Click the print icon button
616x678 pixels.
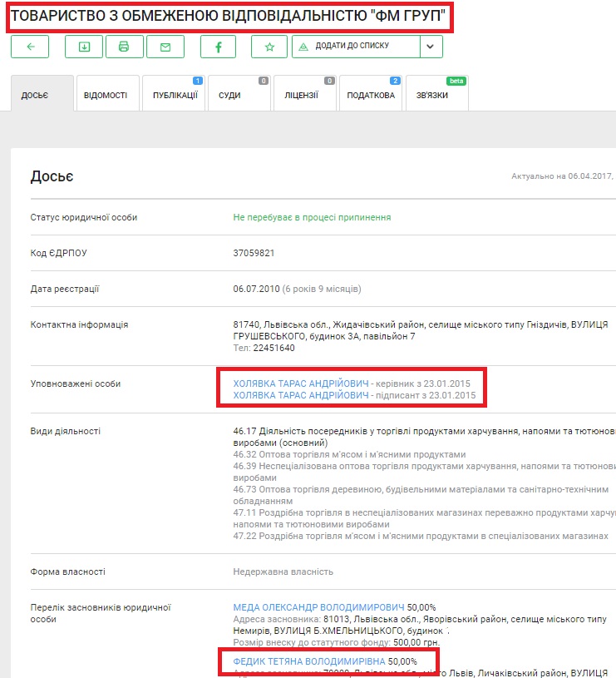click(x=124, y=47)
